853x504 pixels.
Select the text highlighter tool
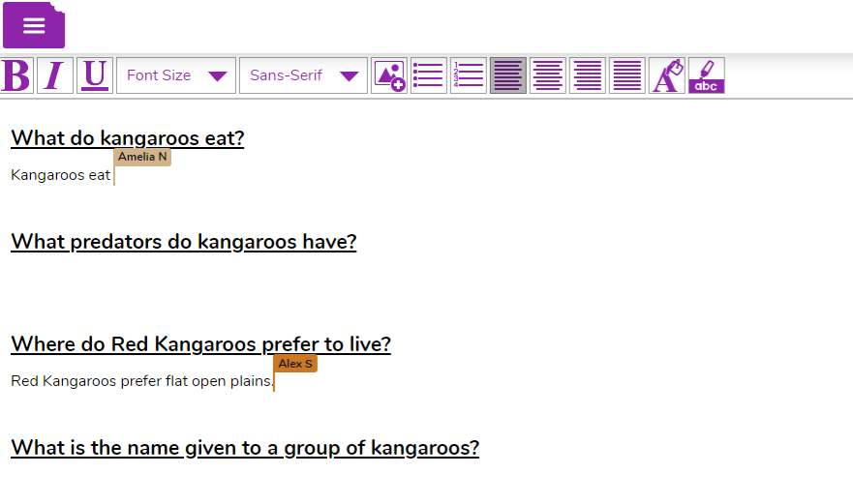click(x=707, y=75)
